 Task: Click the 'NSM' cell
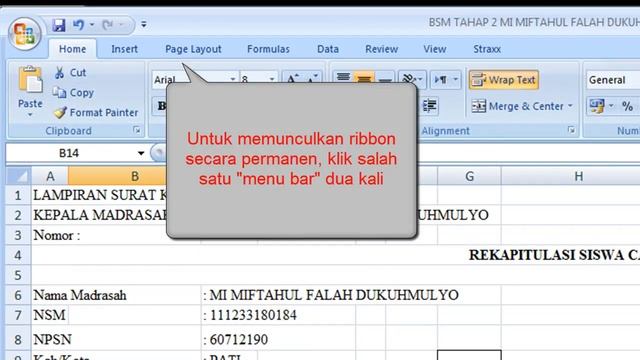tap(49, 315)
